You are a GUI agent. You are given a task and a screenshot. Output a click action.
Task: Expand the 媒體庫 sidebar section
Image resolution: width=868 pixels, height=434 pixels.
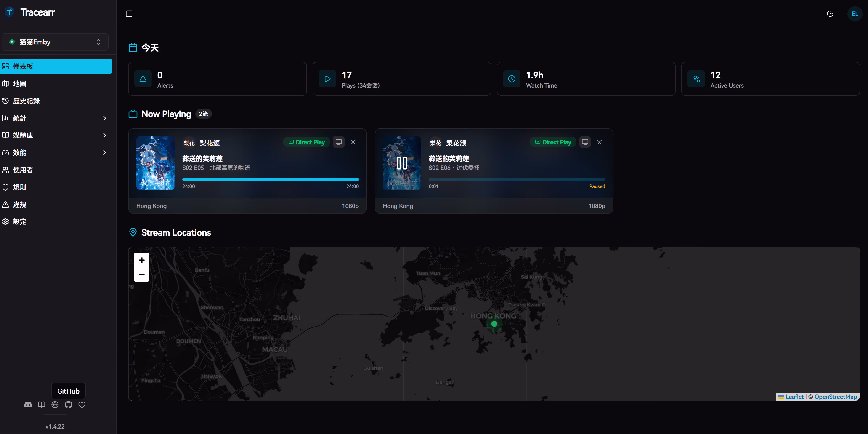tap(56, 135)
